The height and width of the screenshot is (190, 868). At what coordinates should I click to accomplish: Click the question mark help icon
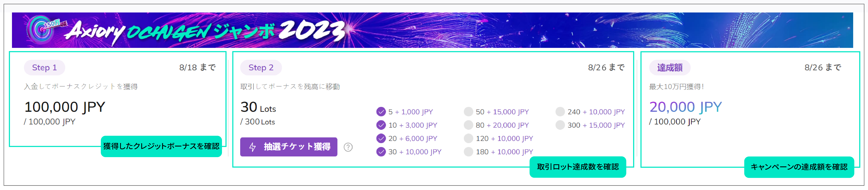(348, 147)
